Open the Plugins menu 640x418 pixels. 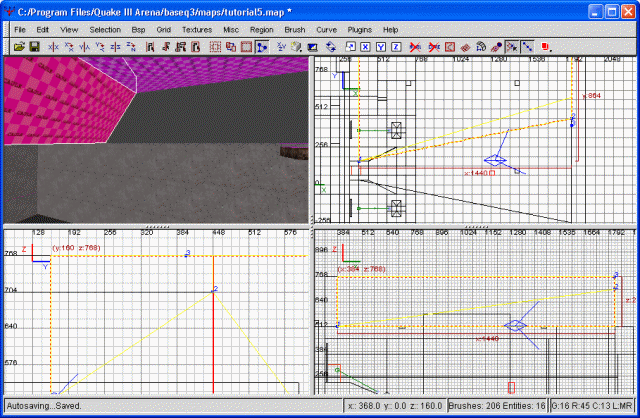[x=360, y=30]
